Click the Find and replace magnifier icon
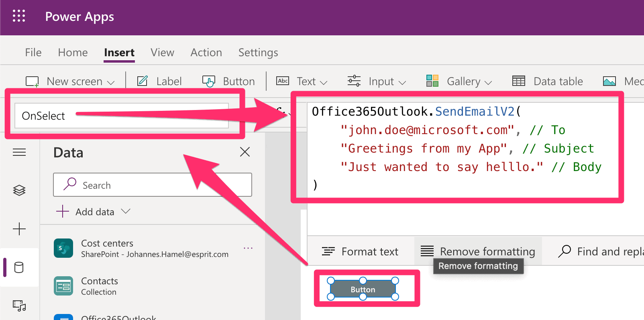Viewport: 644px width, 320px height. pyautogui.click(x=565, y=251)
